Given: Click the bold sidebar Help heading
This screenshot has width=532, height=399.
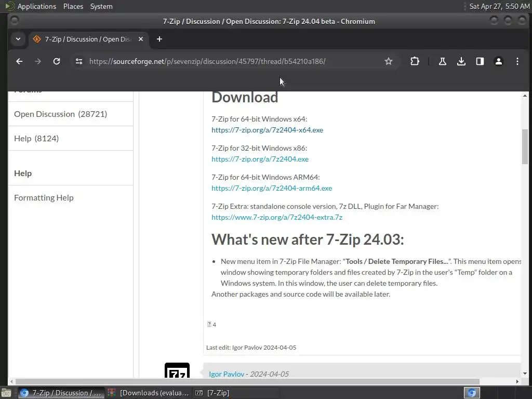Looking at the screenshot, I should [23, 174].
